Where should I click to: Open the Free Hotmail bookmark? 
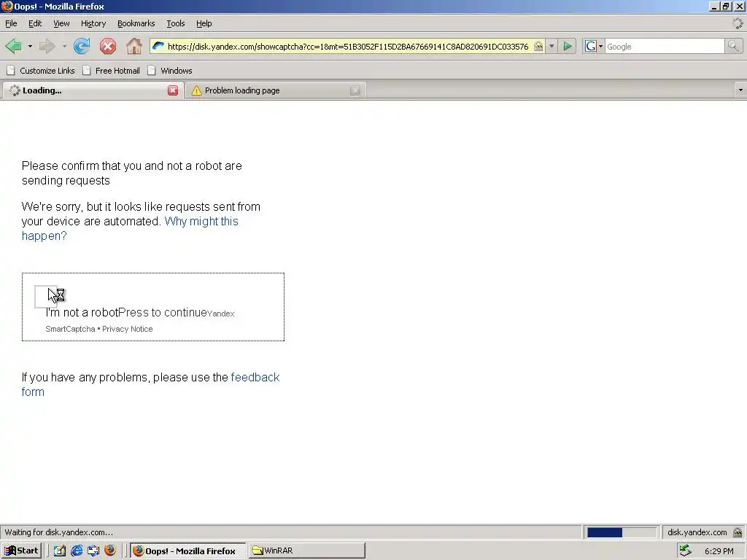[x=111, y=71]
